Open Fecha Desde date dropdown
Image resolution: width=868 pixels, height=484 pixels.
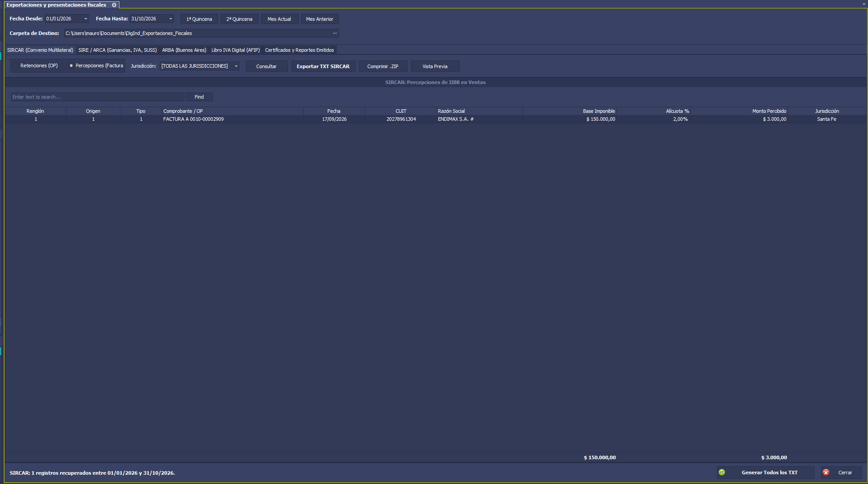point(86,19)
